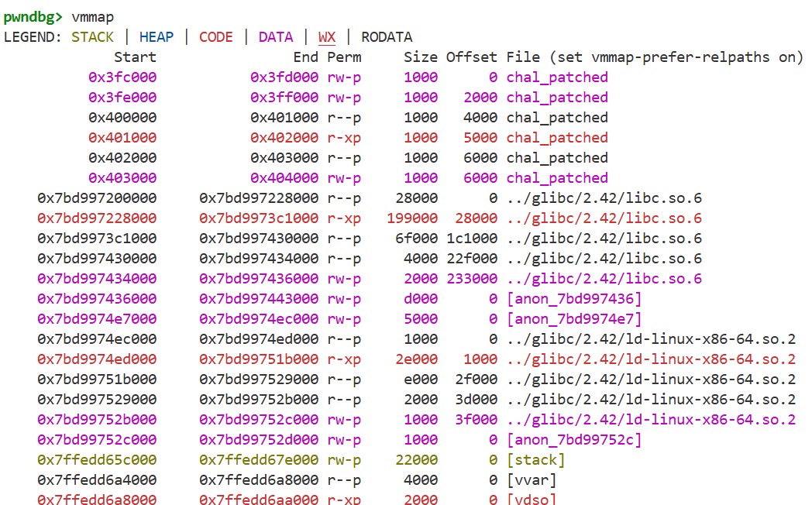
Task: Select libc base address 0x7bd997200000
Action: 97,198
